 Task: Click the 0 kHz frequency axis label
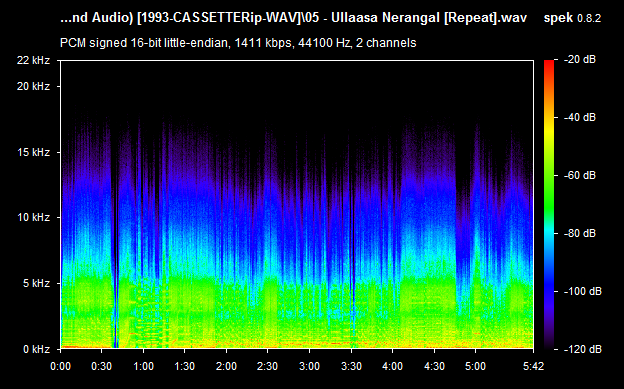coord(37,349)
